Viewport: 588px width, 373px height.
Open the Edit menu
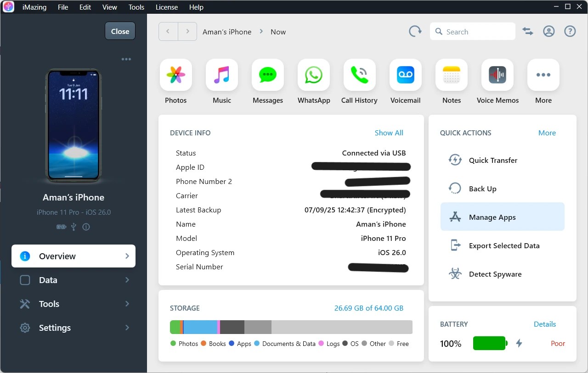[85, 7]
